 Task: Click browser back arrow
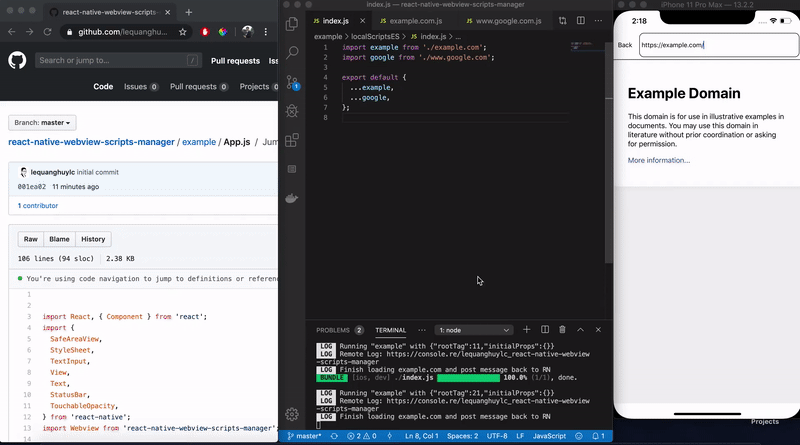pos(12,32)
